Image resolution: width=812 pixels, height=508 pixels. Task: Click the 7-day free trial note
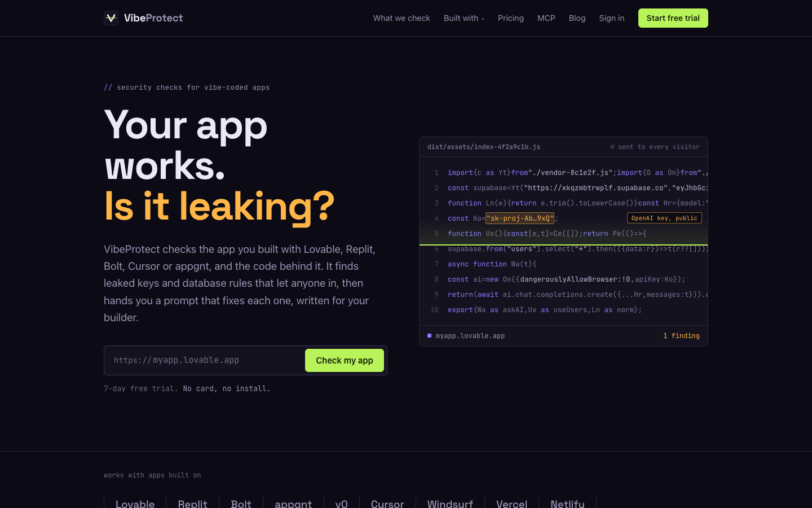(187, 388)
